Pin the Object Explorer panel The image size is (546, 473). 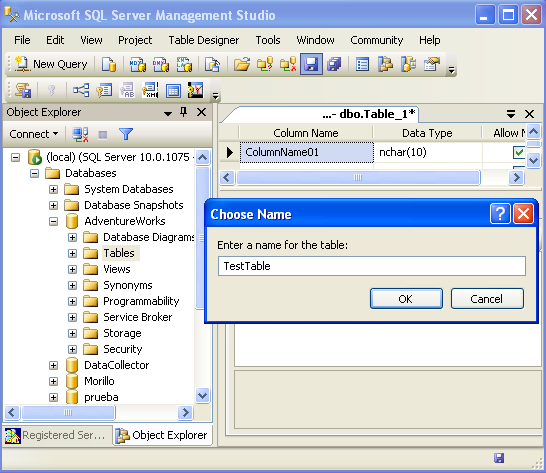pos(184,112)
